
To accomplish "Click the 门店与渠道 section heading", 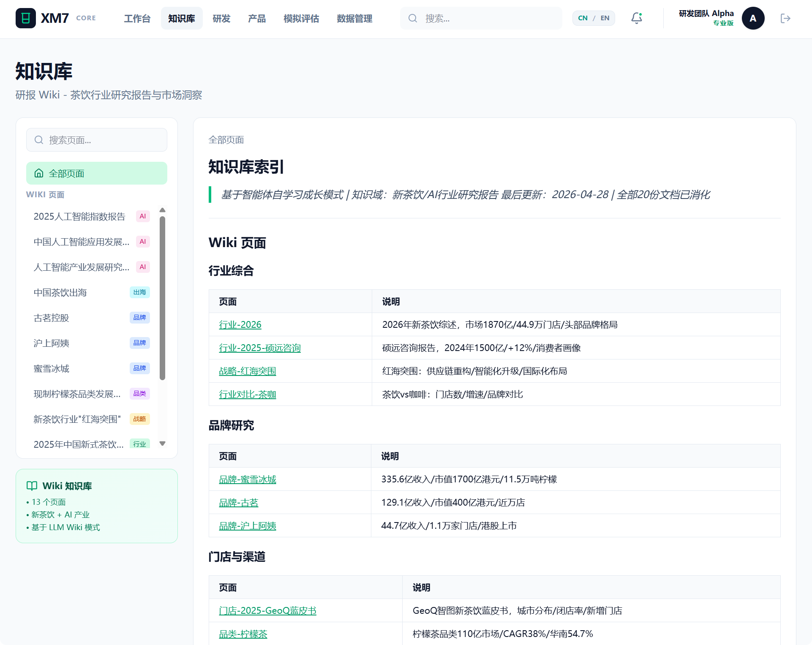I will tap(237, 557).
